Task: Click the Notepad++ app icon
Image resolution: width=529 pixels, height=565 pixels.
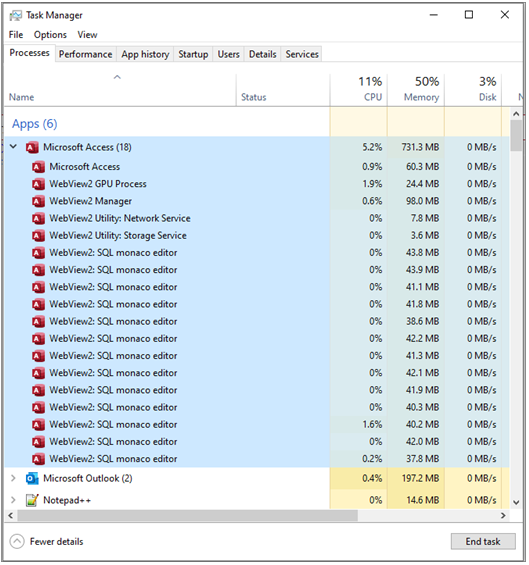Action: [x=32, y=500]
